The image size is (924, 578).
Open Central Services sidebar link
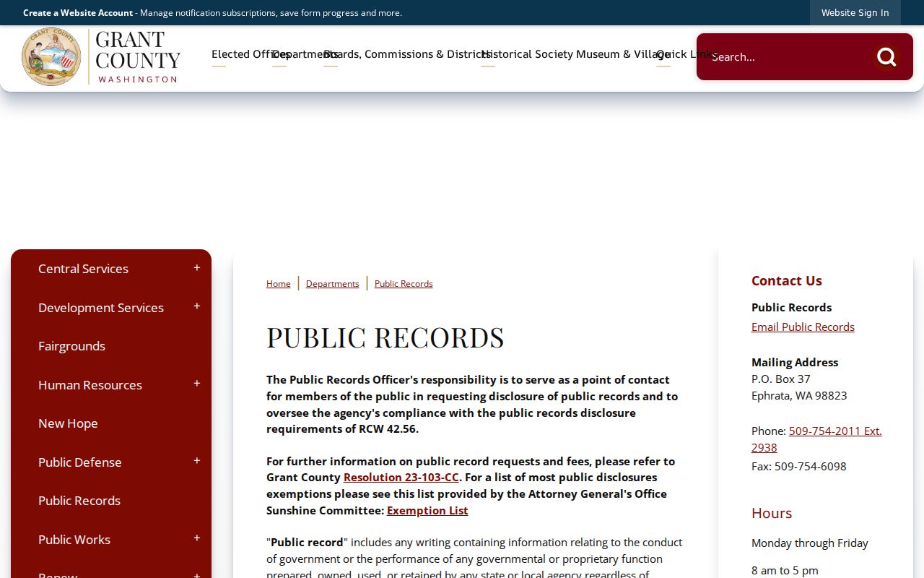(83, 269)
